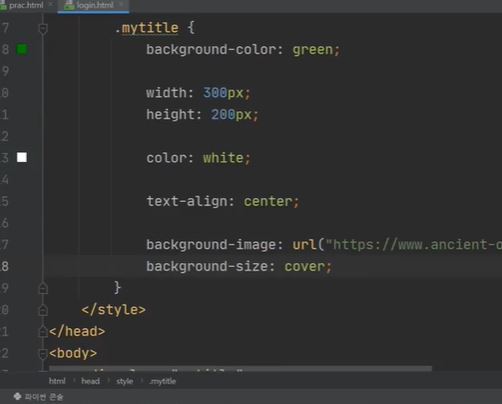Click the Python console icon in status bar
This screenshot has height=404, width=502.
click(17, 396)
